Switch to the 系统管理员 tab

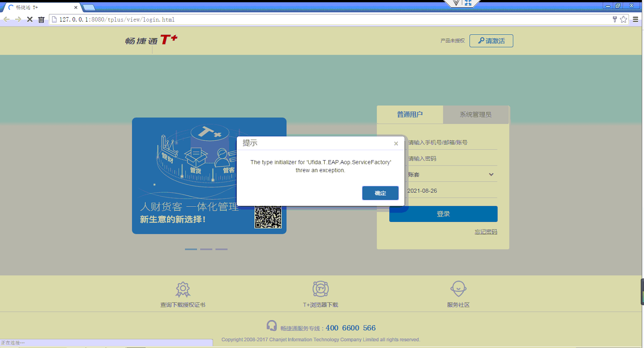(476, 115)
